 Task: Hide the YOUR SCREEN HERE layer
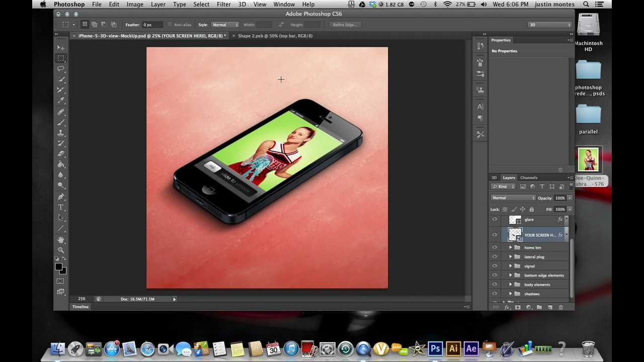[x=495, y=235]
